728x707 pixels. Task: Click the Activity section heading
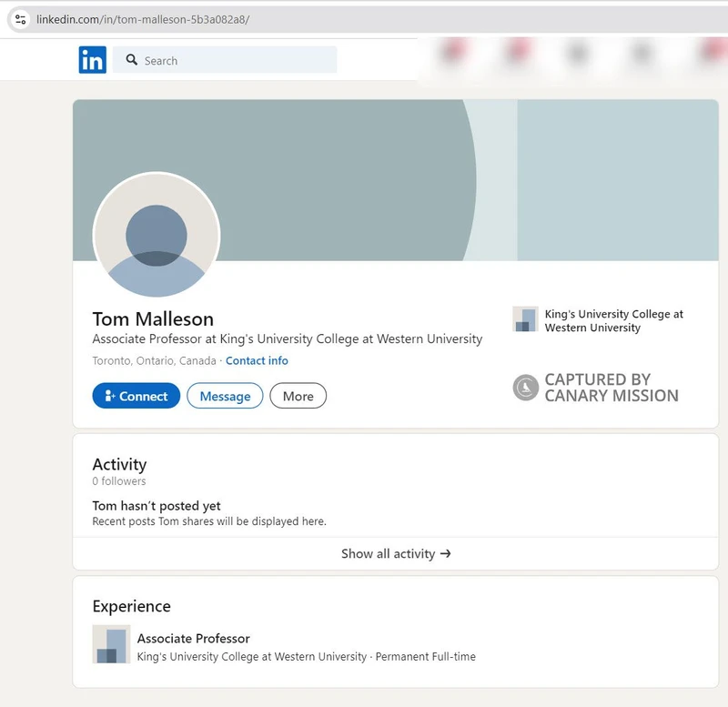point(119,464)
